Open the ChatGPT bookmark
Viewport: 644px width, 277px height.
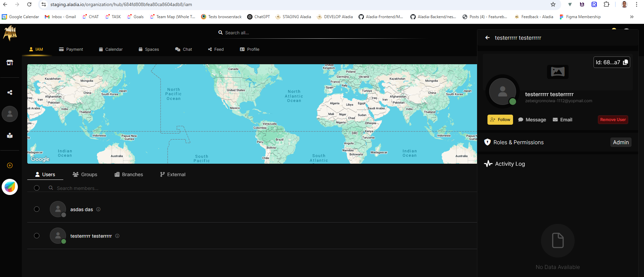pyautogui.click(x=259, y=17)
